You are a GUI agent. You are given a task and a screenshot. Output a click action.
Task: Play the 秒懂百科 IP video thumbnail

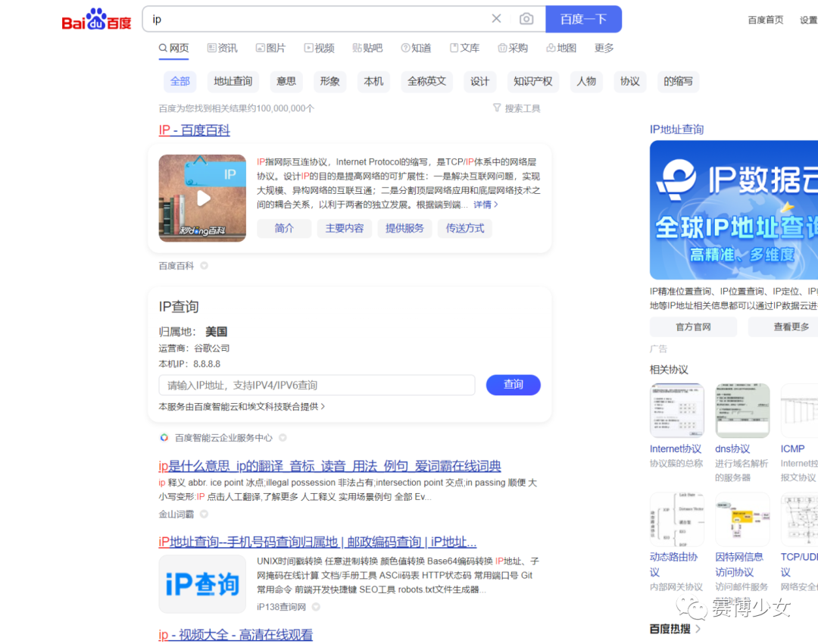[x=202, y=198]
